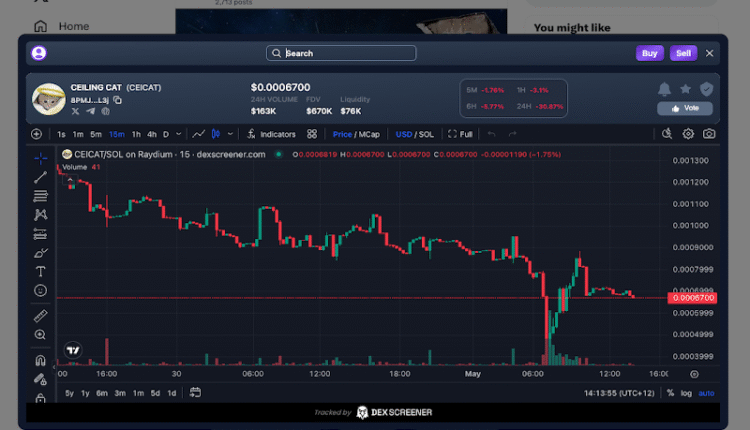Open chart settings gear
This screenshot has height=430, width=750.
pos(688,133)
